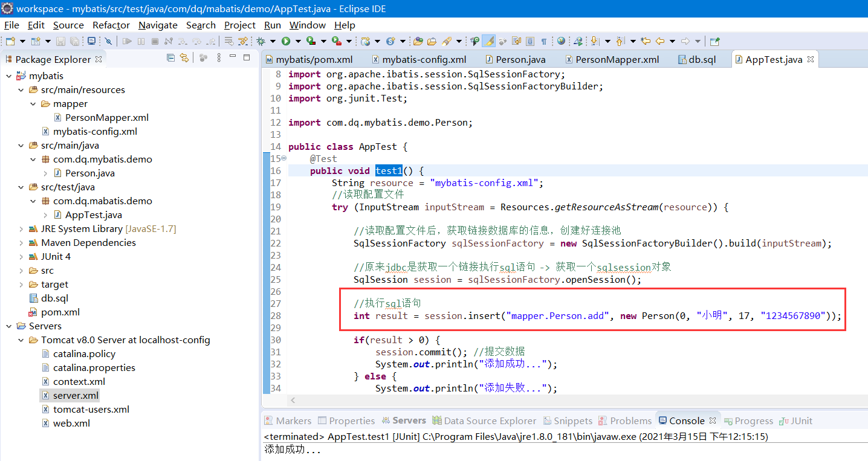
Task: Click the Resume debug icon
Action: coord(126,41)
